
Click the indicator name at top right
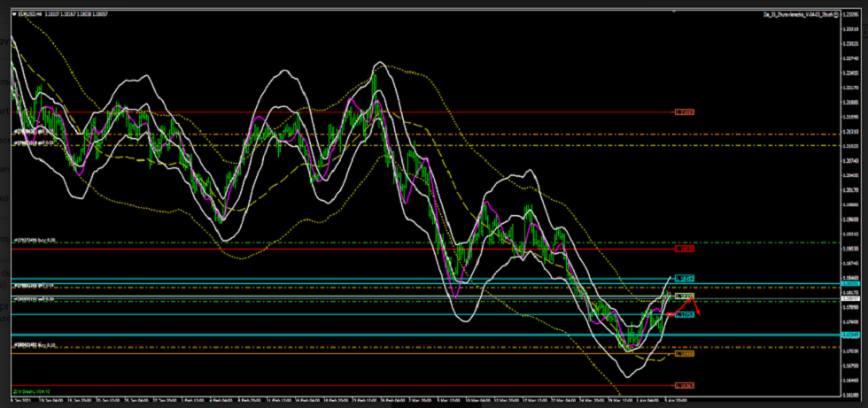800,15
